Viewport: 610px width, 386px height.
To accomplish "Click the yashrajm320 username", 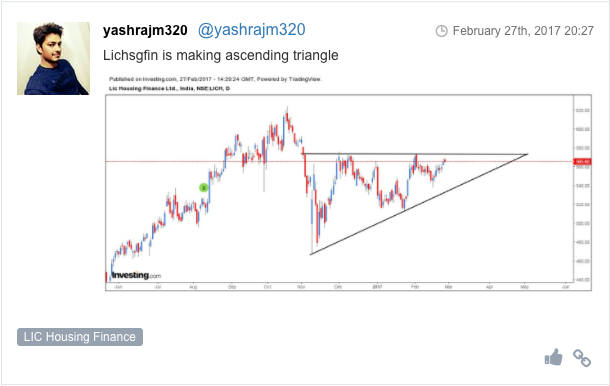I will pyautogui.click(x=145, y=30).
